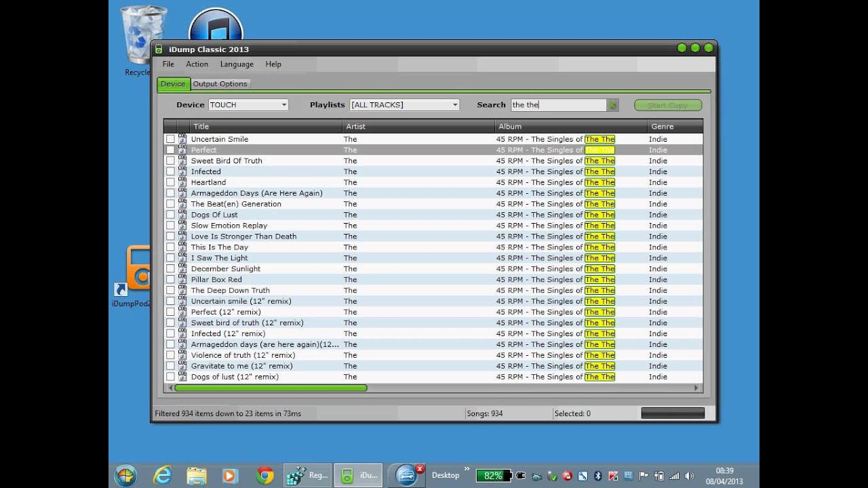Open the Playlists dropdown showing [ALL TRACKS]
The width and height of the screenshot is (868, 488).
[x=404, y=105]
